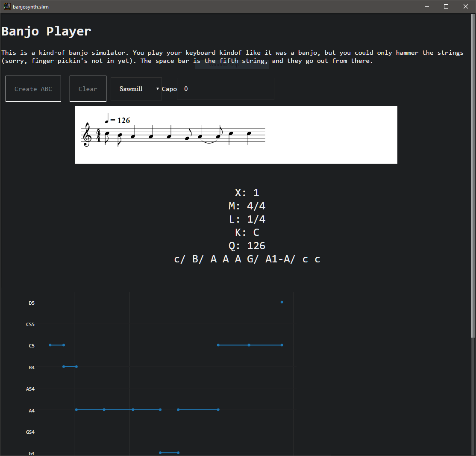Click the A4 pitch label
The height and width of the screenshot is (456, 476).
point(31,410)
